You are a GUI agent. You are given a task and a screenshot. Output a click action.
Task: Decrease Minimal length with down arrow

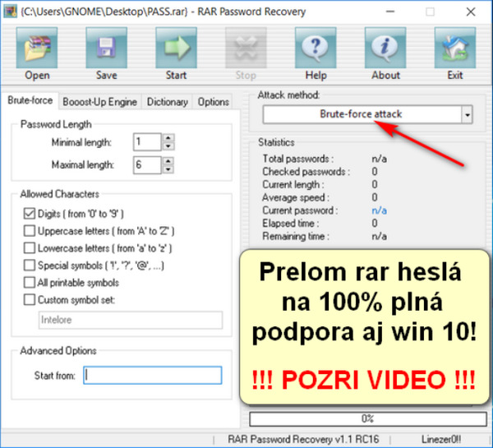tap(168, 146)
